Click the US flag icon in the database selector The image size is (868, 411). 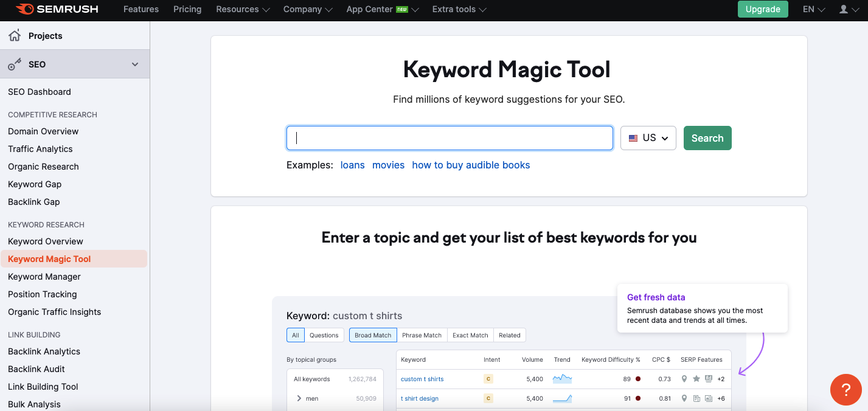click(x=633, y=138)
